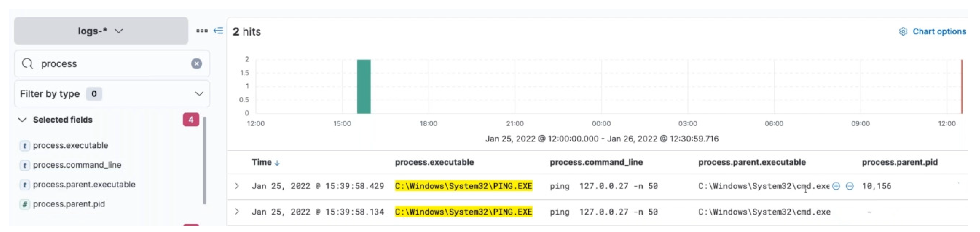The width and height of the screenshot is (980, 232).
Task: Select the process.parent.executable field in sidebar
Action: point(84,184)
